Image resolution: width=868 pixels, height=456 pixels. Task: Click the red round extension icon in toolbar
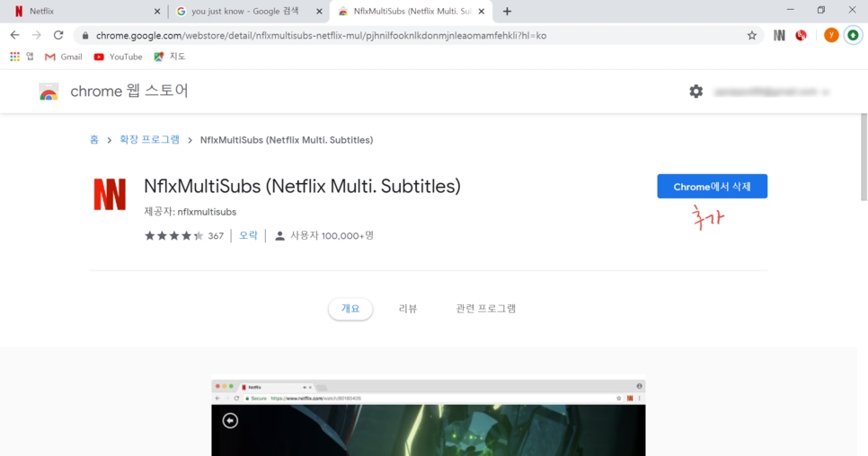pyautogui.click(x=801, y=35)
